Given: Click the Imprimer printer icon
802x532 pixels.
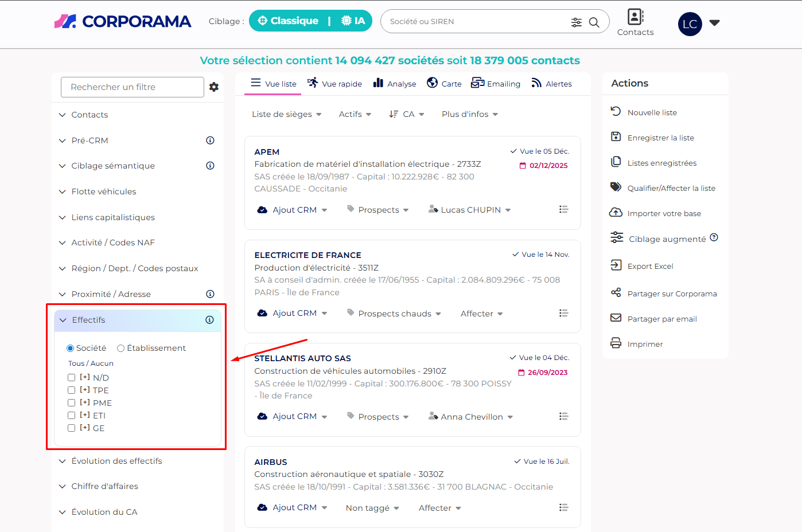Looking at the screenshot, I should (x=616, y=343).
